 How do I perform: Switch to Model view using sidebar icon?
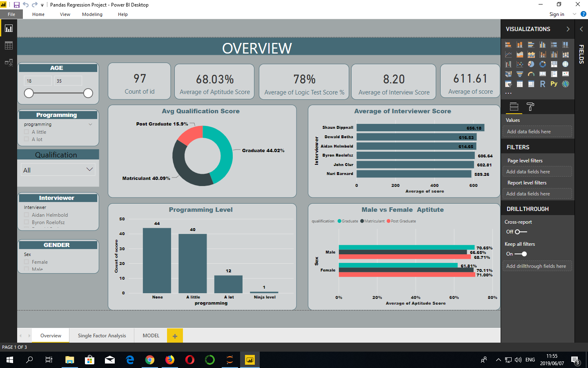(x=9, y=62)
